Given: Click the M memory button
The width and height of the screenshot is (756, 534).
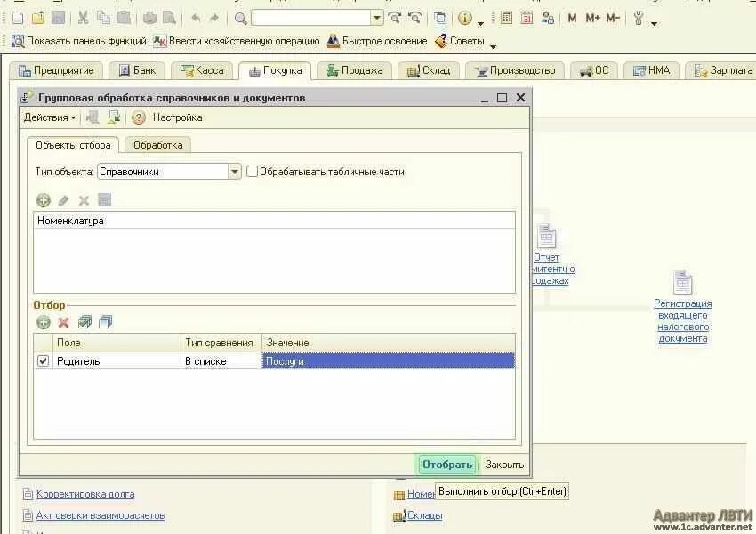Looking at the screenshot, I should 572,19.
